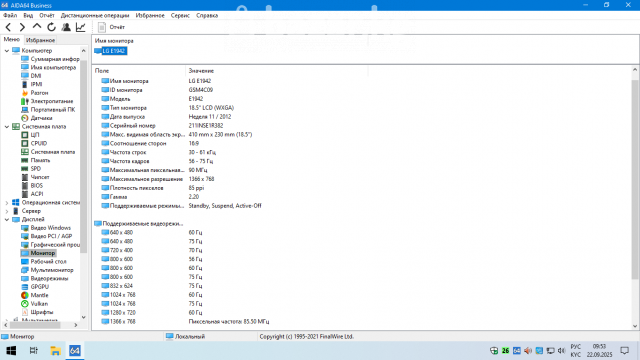
Task: Click the details list vertical scrollbar
Action: point(635,180)
